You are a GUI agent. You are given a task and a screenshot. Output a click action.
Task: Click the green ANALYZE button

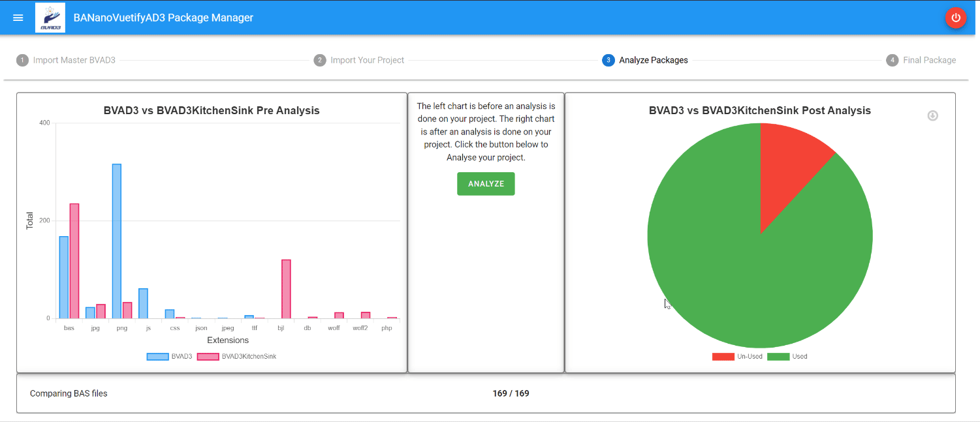(x=486, y=184)
